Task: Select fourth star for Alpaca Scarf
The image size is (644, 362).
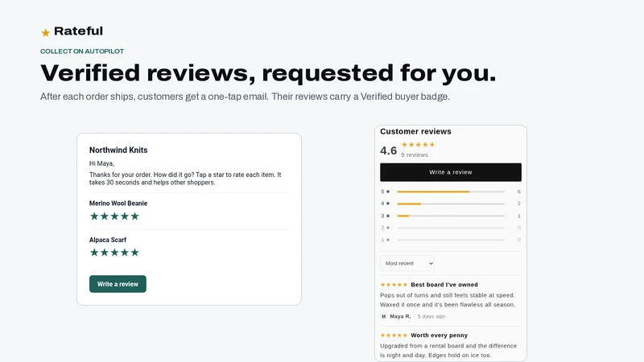Action: (125, 253)
